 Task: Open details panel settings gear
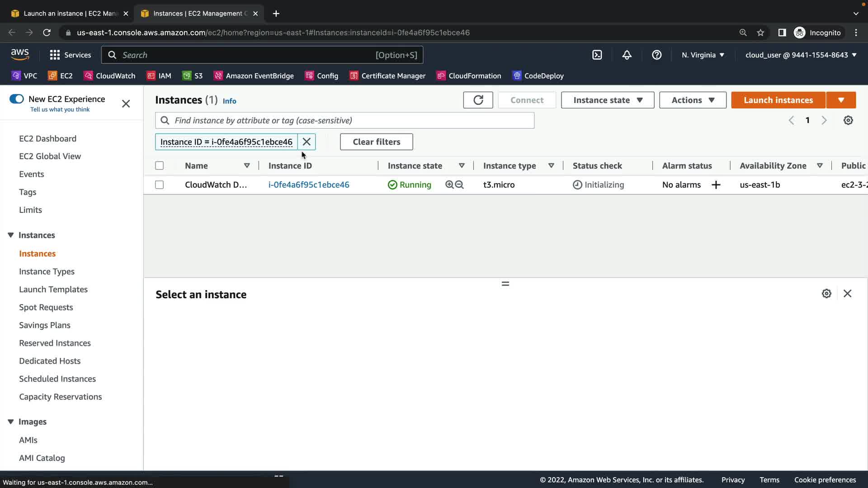point(826,294)
